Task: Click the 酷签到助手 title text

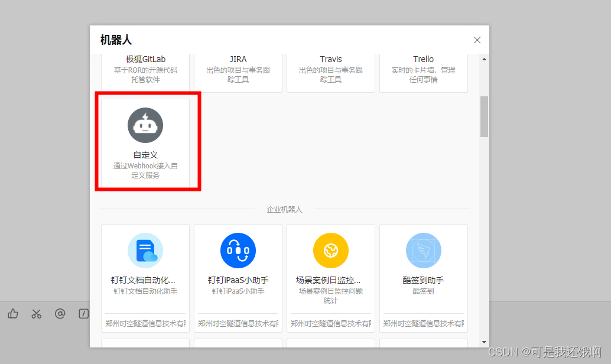Action: tap(423, 280)
